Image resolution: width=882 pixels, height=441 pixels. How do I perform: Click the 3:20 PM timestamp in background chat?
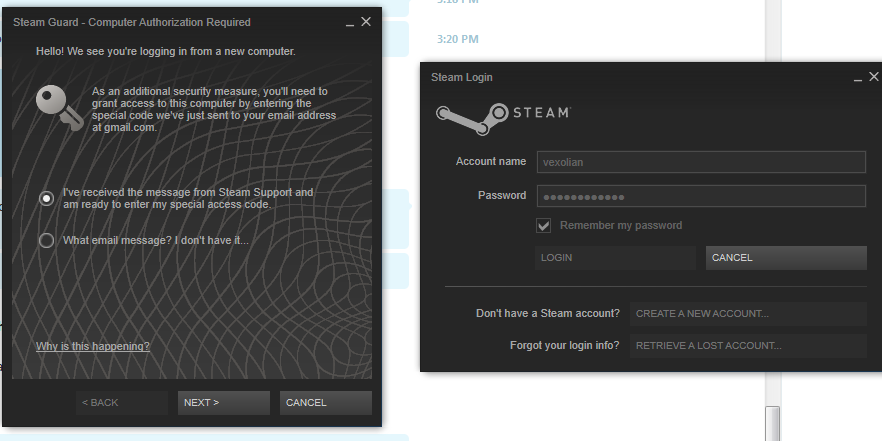point(458,39)
